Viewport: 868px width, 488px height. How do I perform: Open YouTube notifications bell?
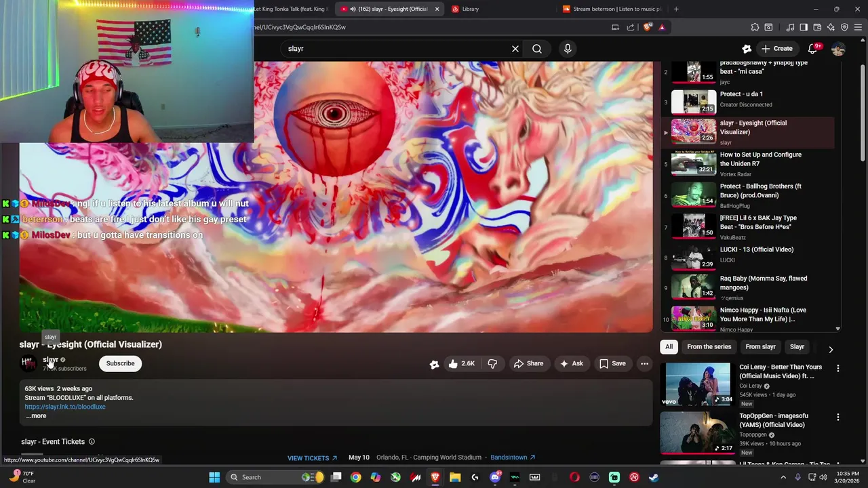[x=813, y=49]
